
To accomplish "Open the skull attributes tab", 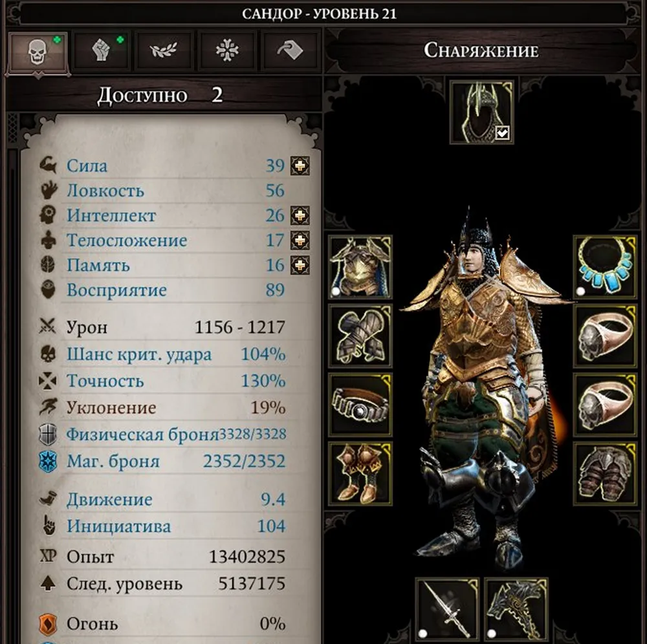I will coord(38,52).
